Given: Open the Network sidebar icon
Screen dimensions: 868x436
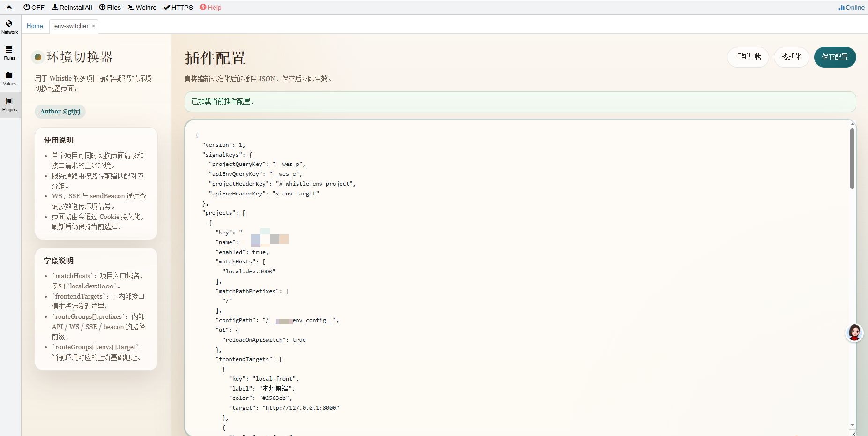Looking at the screenshot, I should click(9, 27).
